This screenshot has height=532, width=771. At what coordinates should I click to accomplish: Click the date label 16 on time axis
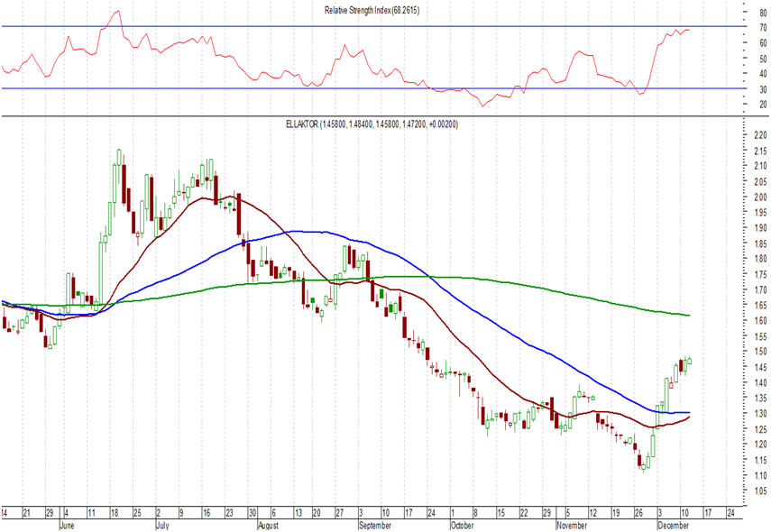click(x=207, y=513)
